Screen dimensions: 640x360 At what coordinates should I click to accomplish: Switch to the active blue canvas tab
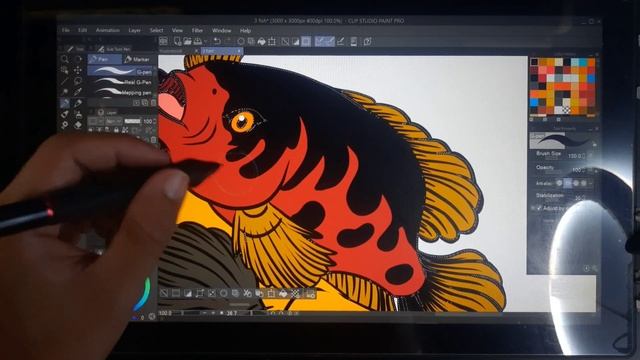click(x=223, y=51)
